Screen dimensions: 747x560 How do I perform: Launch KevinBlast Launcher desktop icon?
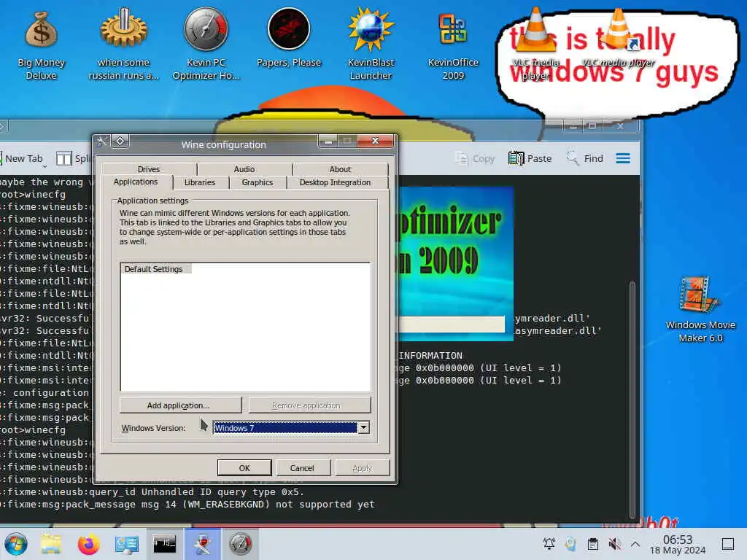pyautogui.click(x=371, y=44)
